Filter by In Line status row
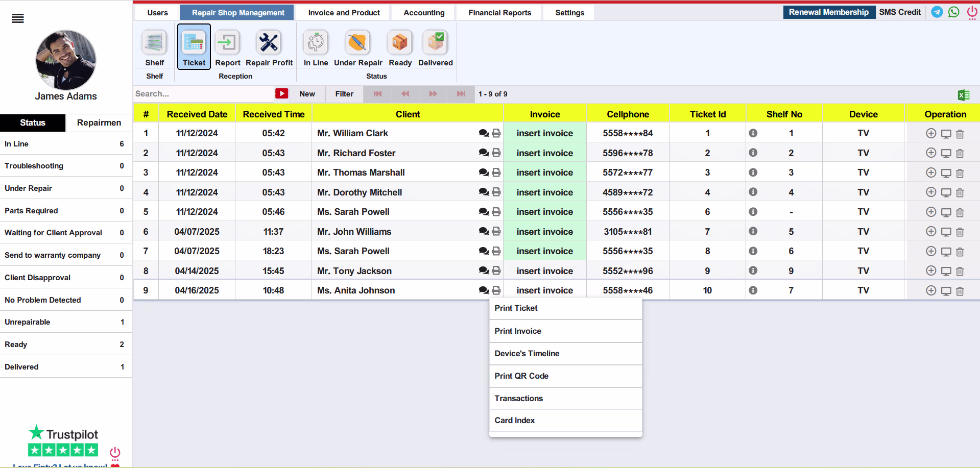980x468 pixels. [66, 144]
